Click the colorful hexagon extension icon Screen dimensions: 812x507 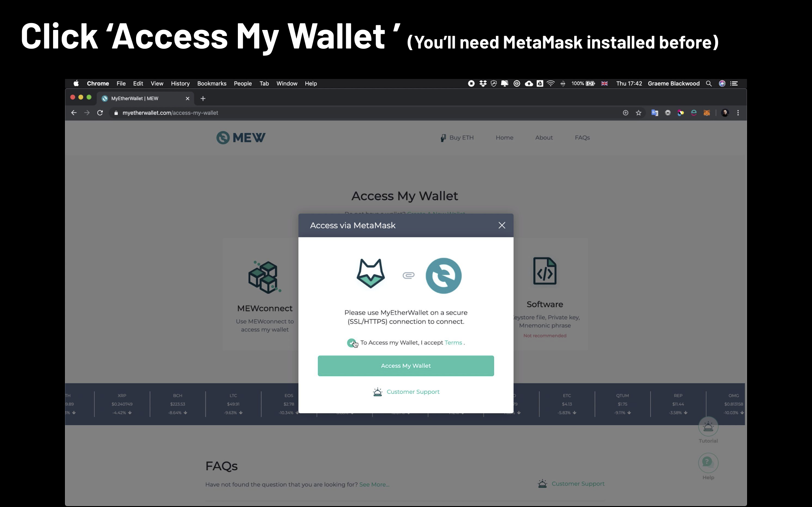tap(681, 113)
